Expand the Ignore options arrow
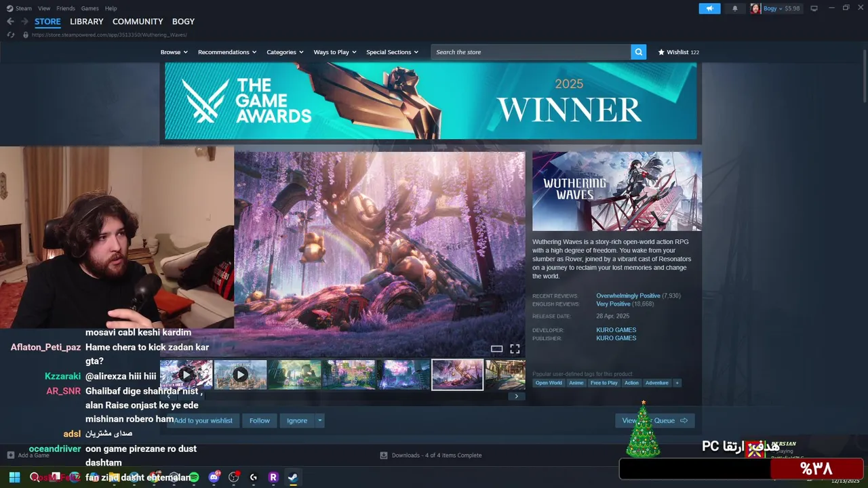 [x=319, y=421]
